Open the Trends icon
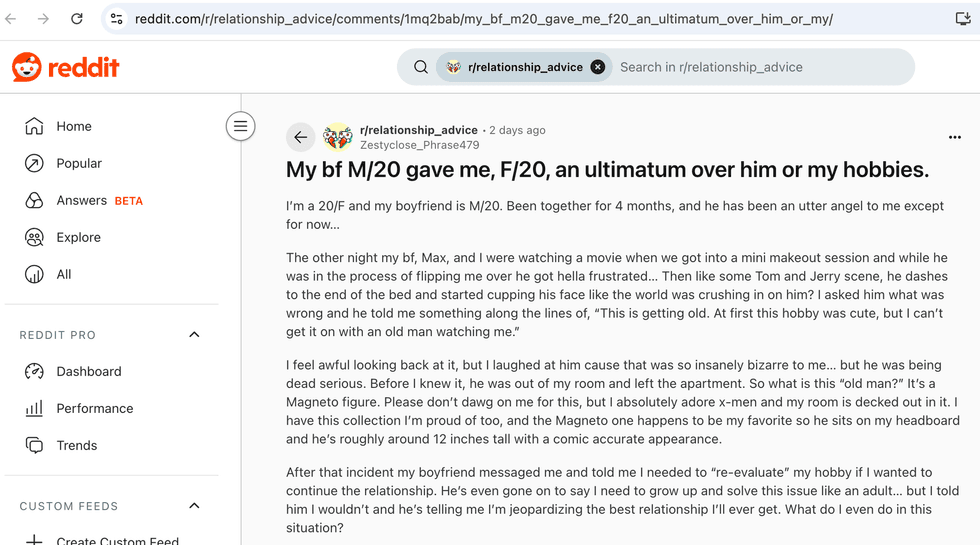The width and height of the screenshot is (980, 545). tap(34, 445)
